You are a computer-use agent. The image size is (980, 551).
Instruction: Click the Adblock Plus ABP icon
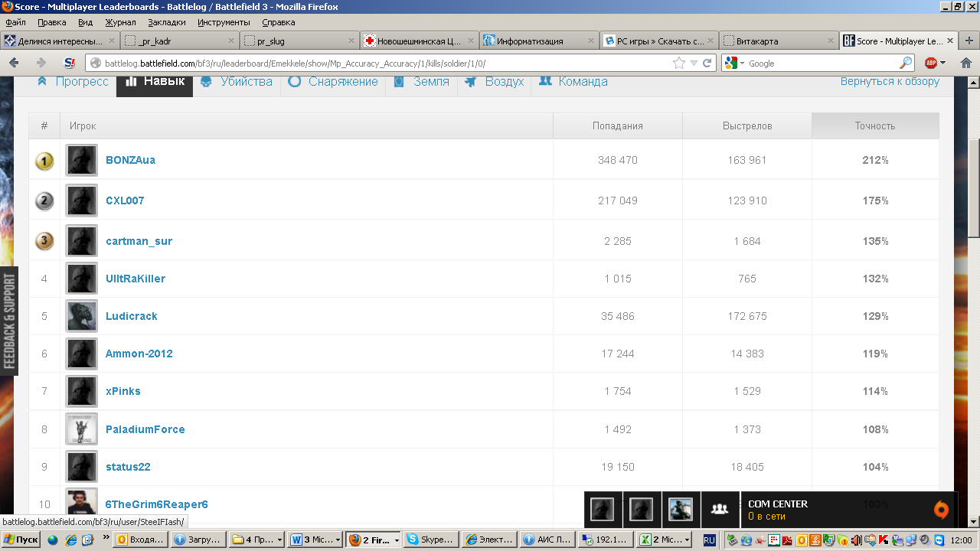[x=931, y=63]
